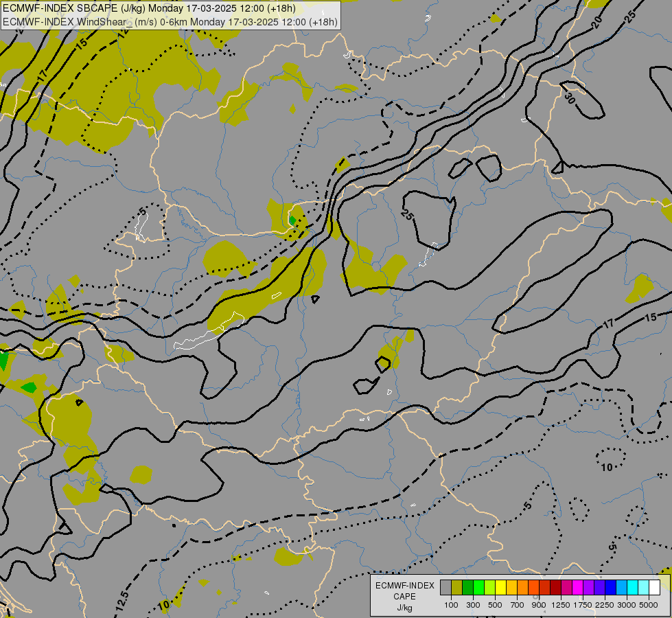
Task: Click the WindShear 0-6km title line
Action: pos(170,22)
